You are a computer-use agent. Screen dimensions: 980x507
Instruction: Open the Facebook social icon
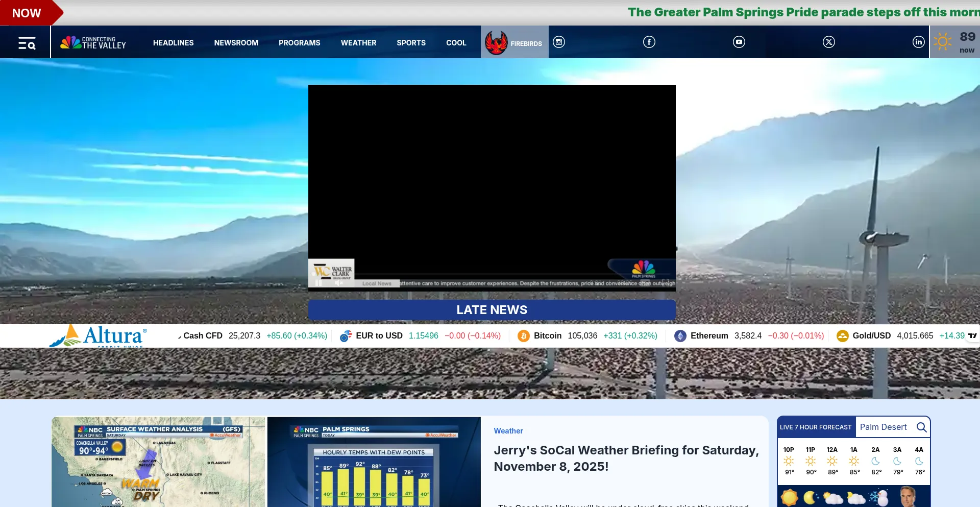click(649, 42)
